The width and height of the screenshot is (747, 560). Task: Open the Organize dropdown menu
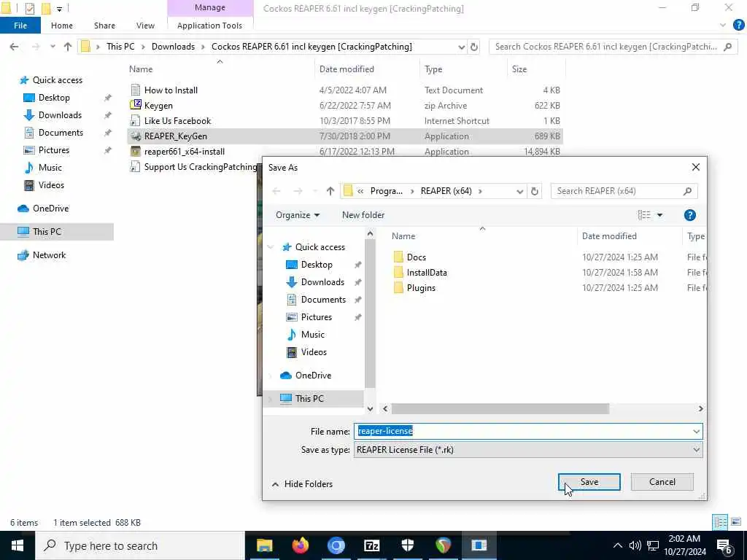coord(298,215)
